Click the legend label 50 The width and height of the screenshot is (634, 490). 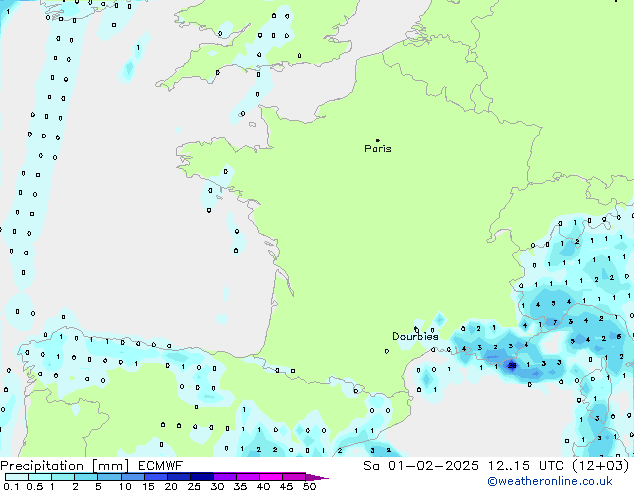[x=309, y=486]
